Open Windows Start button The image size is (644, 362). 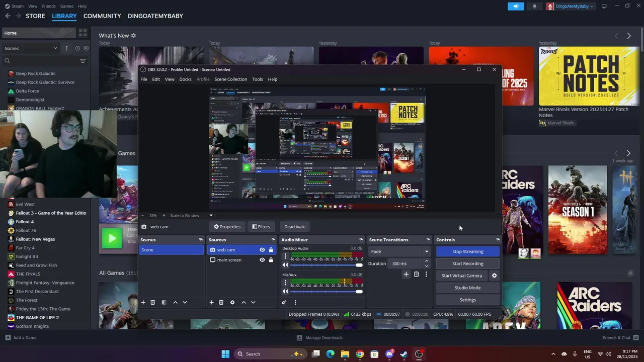pyautogui.click(x=225, y=354)
